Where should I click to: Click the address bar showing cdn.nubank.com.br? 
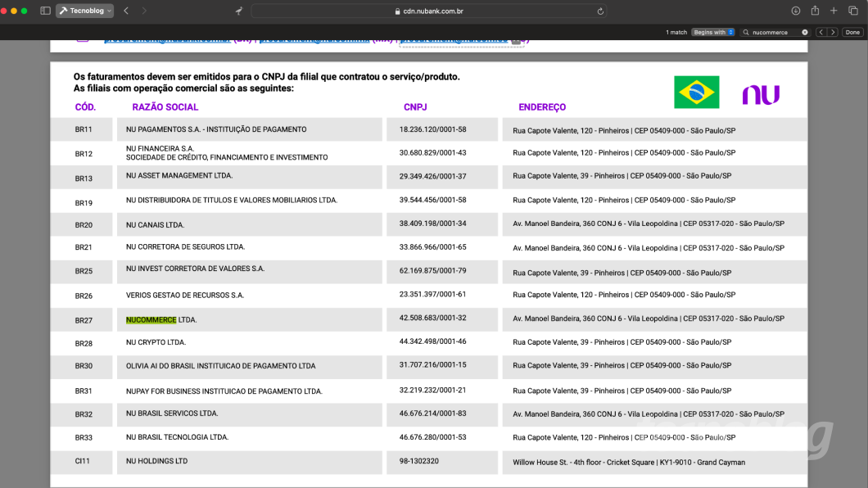point(429,11)
